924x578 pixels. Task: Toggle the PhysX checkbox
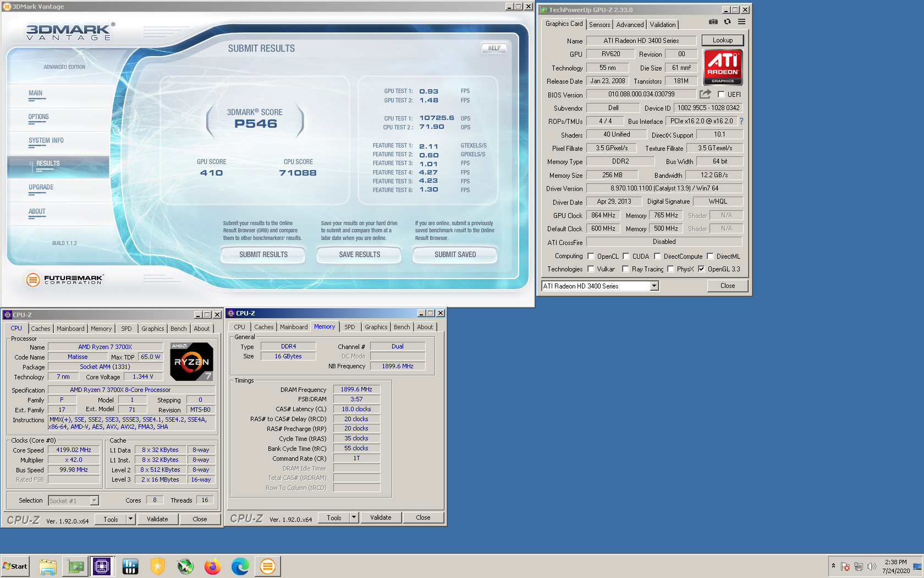tap(670, 269)
